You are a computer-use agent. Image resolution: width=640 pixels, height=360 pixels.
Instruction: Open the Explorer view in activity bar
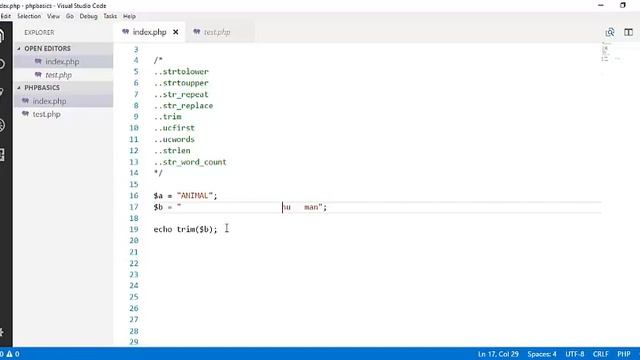2,36
